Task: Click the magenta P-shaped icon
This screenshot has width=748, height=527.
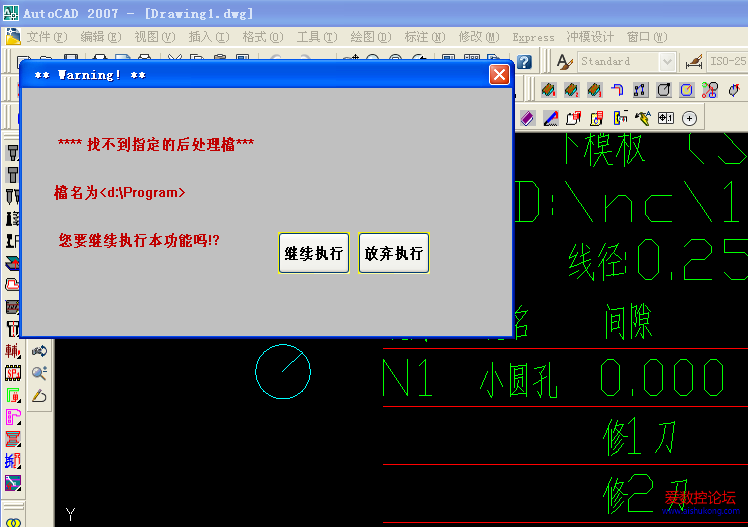Action: coord(12,417)
